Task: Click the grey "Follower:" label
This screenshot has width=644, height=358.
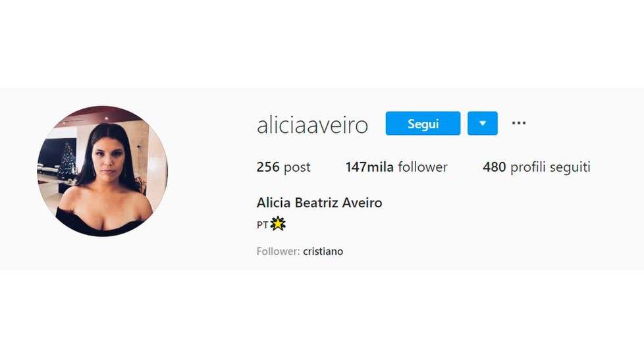Action: pyautogui.click(x=278, y=251)
